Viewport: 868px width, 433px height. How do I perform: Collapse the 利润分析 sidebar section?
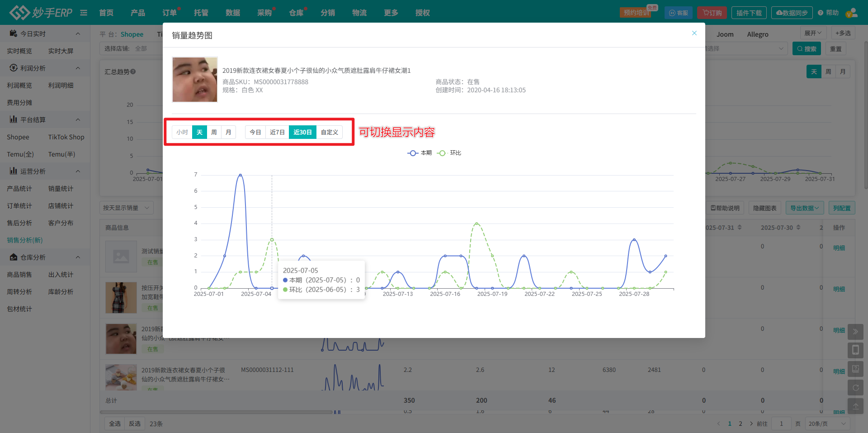(x=78, y=68)
